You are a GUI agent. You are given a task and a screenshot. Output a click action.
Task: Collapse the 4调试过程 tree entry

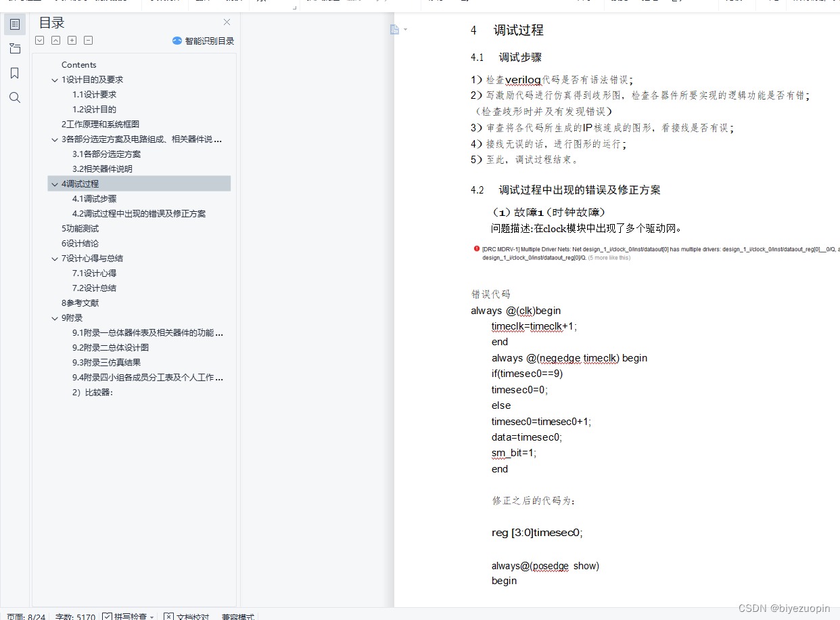[x=55, y=183]
